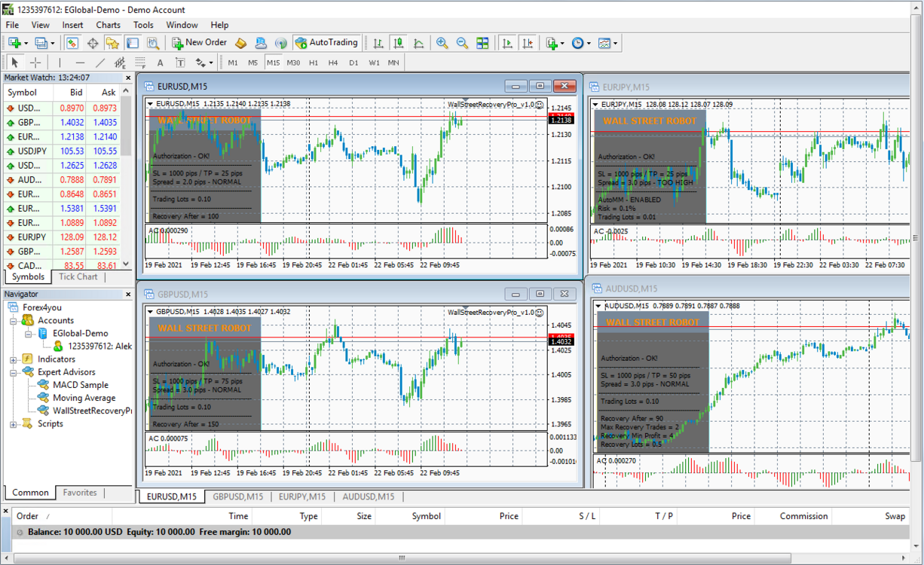Image resolution: width=924 pixels, height=565 pixels.
Task: Toggle the Terminal window icon
Action: (x=133, y=43)
